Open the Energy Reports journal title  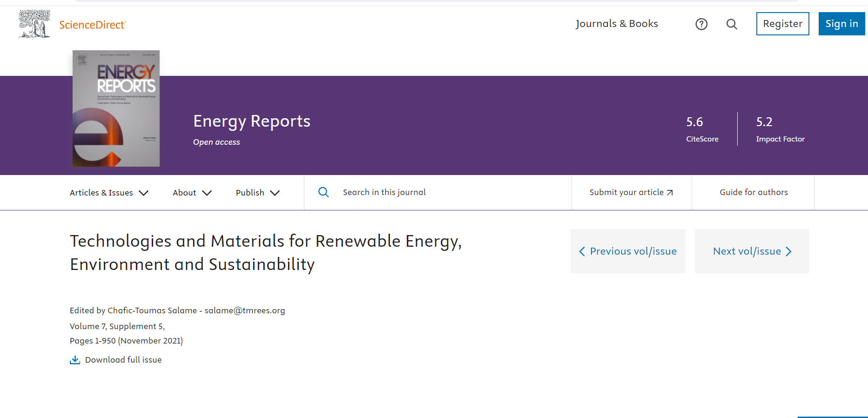[252, 121]
